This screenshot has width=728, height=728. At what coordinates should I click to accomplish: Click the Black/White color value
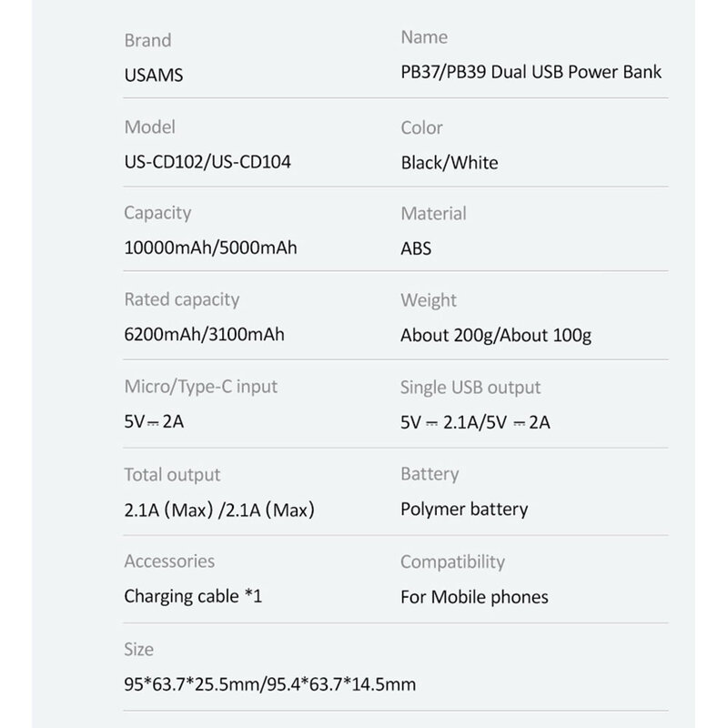tap(450, 163)
